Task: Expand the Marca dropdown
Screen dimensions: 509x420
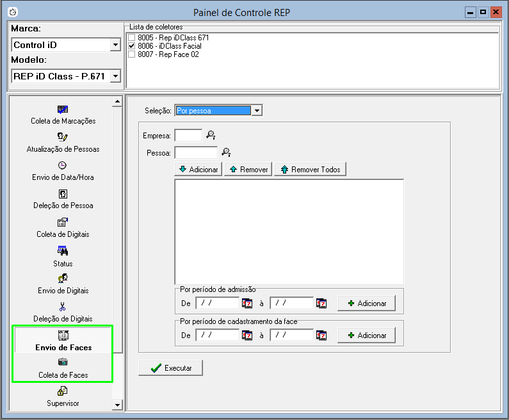Action: [x=115, y=45]
